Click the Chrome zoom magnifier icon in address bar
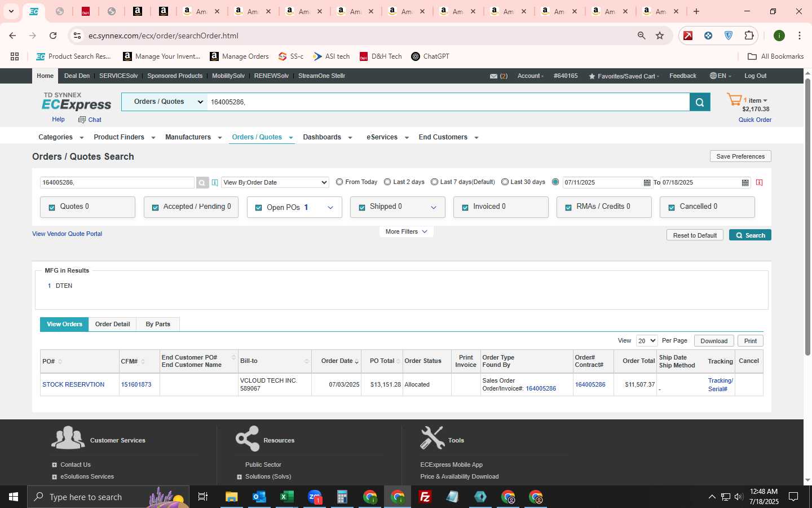This screenshot has width=812, height=508. (641, 36)
